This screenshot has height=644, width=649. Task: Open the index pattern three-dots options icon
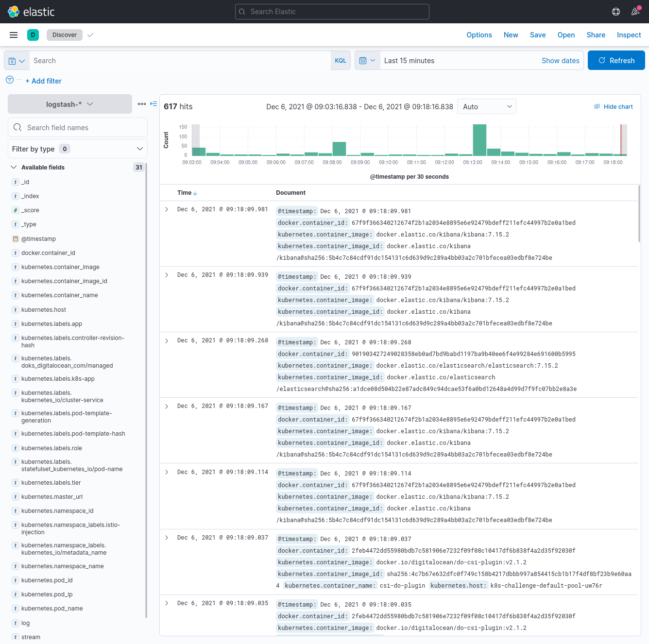coord(142,103)
